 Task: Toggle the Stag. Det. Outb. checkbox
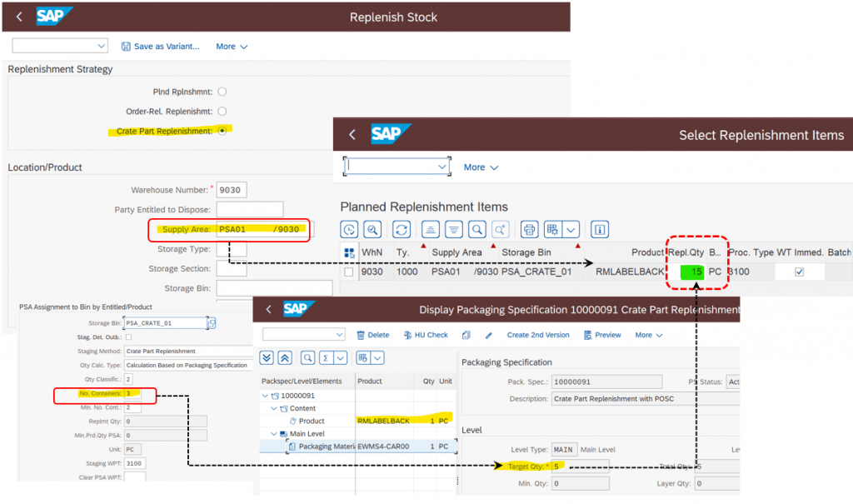click(128, 337)
